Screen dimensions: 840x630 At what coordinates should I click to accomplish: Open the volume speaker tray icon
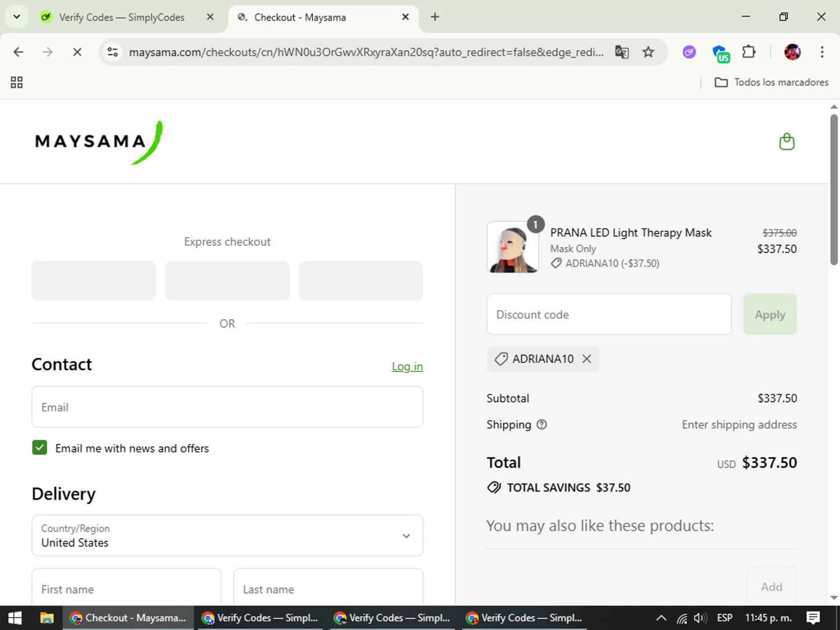pos(700,618)
